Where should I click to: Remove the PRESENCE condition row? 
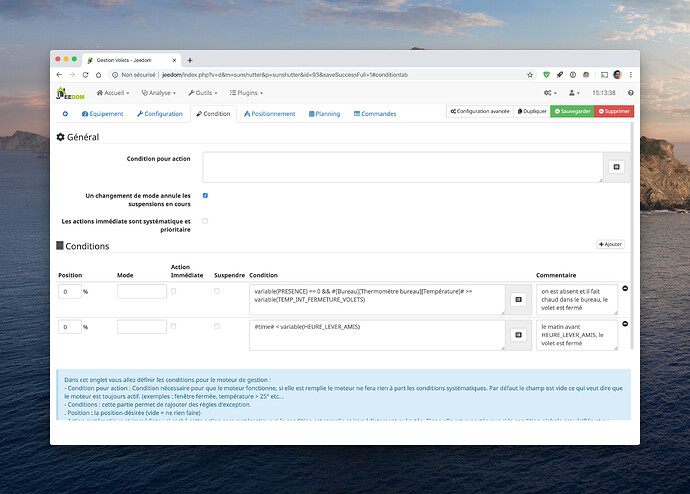pyautogui.click(x=625, y=289)
